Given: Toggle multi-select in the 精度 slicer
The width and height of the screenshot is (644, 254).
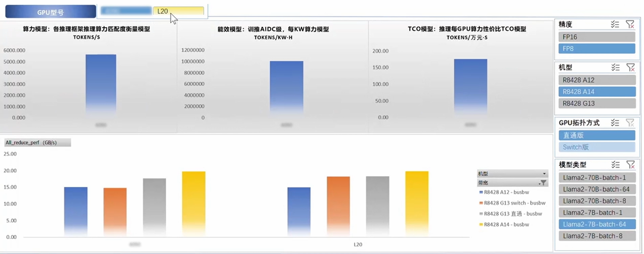Looking at the screenshot, I should coord(615,24).
